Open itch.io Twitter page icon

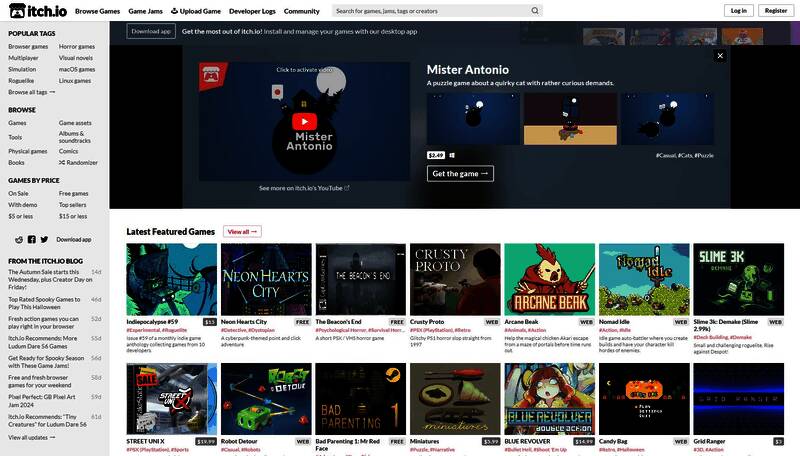pos(43,240)
